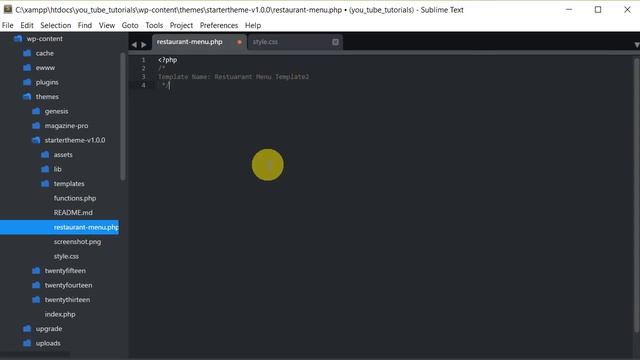Screen dimensions: 640x360
Task: Click the cache folder icon
Action: click(27, 53)
